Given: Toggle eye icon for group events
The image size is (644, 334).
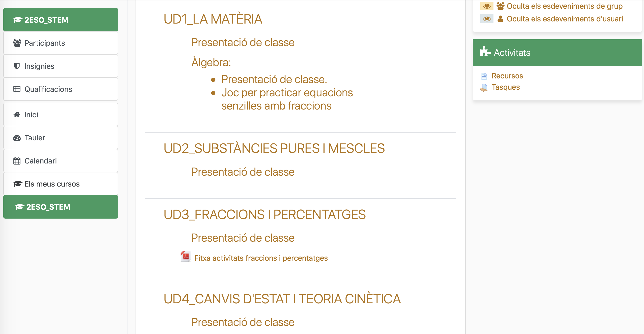Looking at the screenshot, I should tap(486, 6).
